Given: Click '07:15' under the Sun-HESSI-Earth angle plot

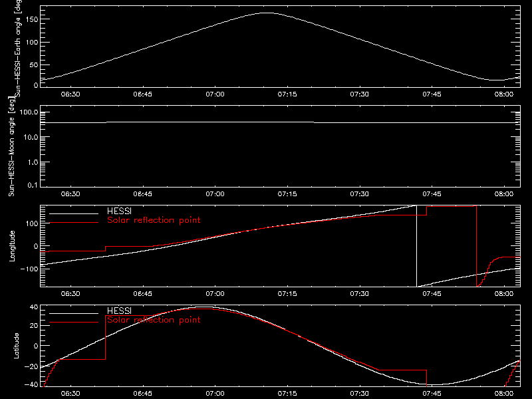Looking at the screenshot, I should pos(287,94).
